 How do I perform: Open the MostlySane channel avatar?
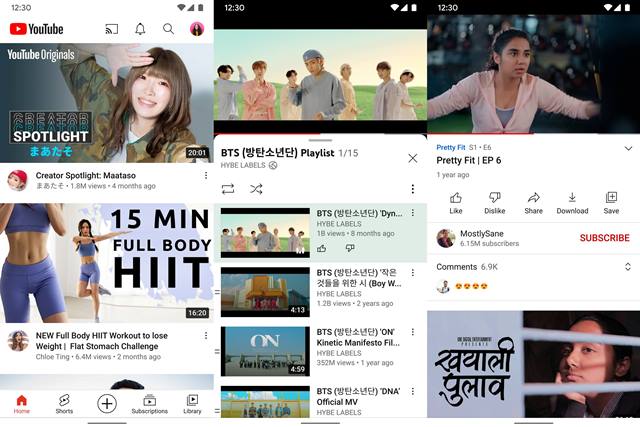click(x=446, y=238)
